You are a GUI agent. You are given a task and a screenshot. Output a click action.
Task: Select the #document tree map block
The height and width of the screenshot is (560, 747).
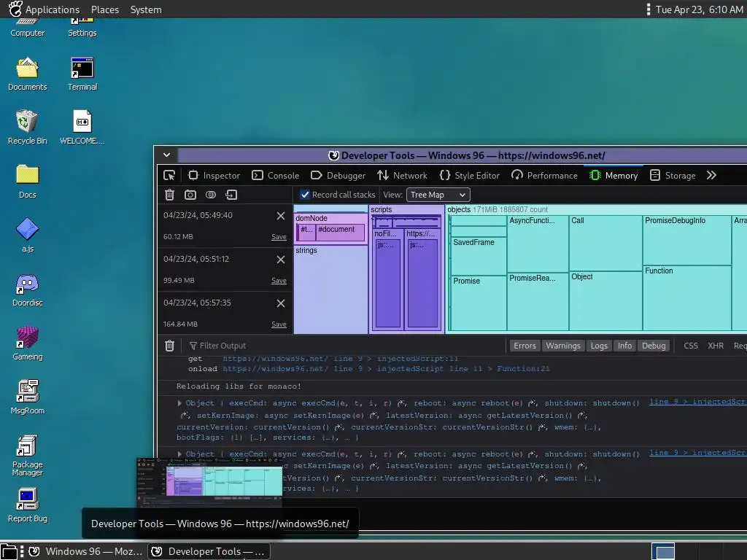coord(340,233)
